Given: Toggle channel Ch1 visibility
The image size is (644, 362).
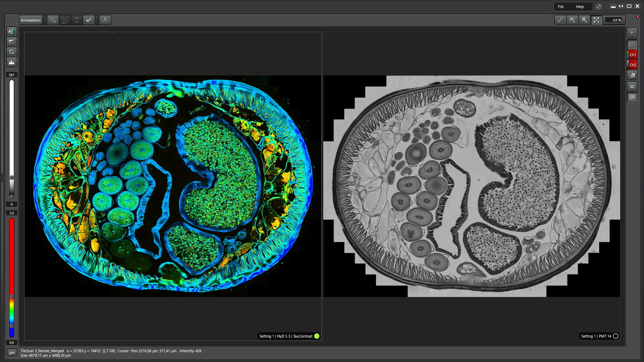Looking at the screenshot, I should tap(632, 55).
